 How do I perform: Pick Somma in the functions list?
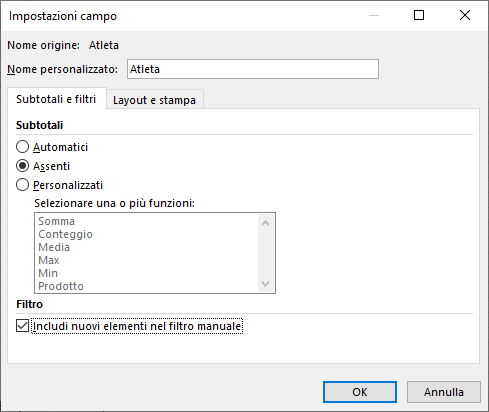coord(147,221)
